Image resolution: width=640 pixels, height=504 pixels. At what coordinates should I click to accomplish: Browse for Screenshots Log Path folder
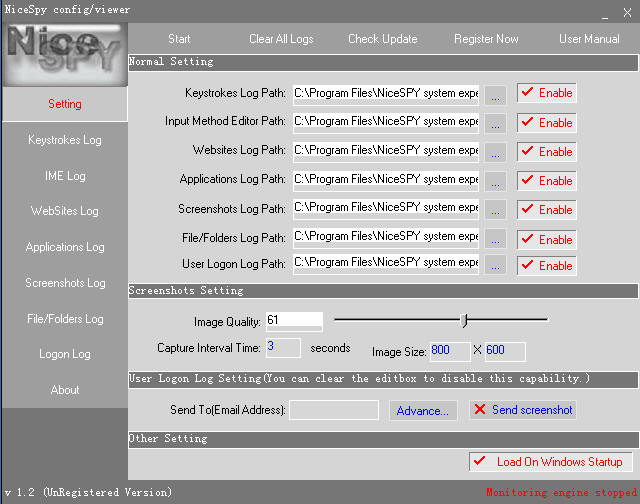(x=495, y=210)
